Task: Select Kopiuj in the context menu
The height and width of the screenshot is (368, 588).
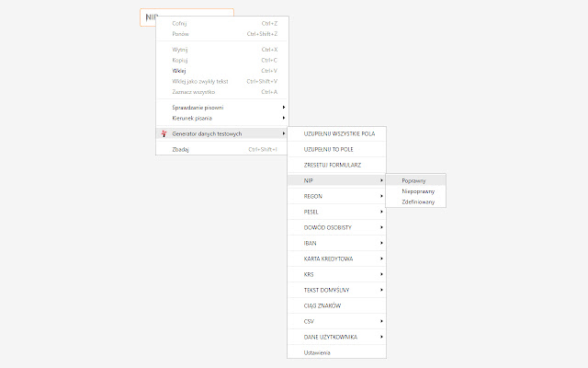Action: pyautogui.click(x=221, y=60)
